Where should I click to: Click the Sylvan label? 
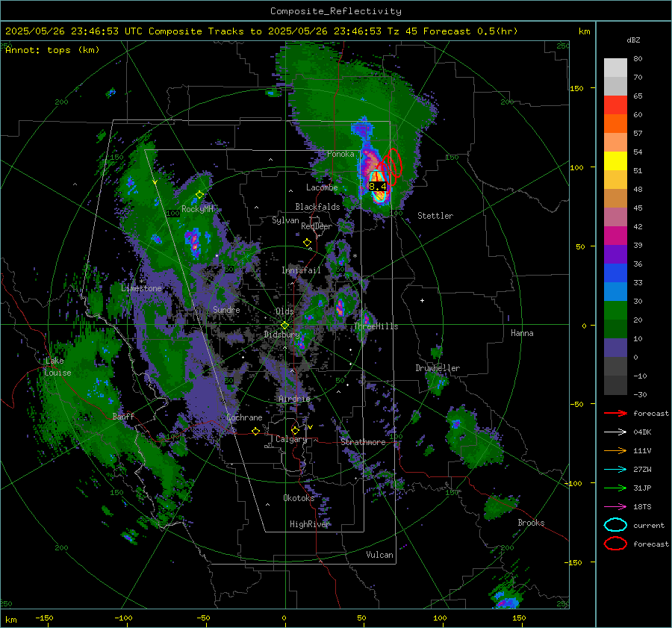coord(285,220)
